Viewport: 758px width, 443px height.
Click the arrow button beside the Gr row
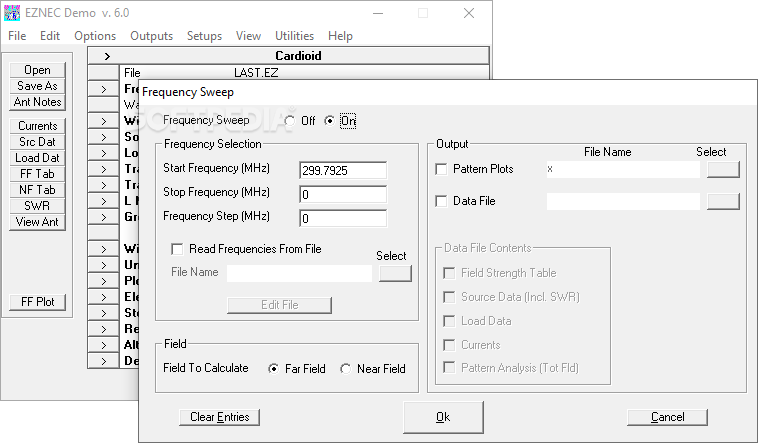[103, 217]
